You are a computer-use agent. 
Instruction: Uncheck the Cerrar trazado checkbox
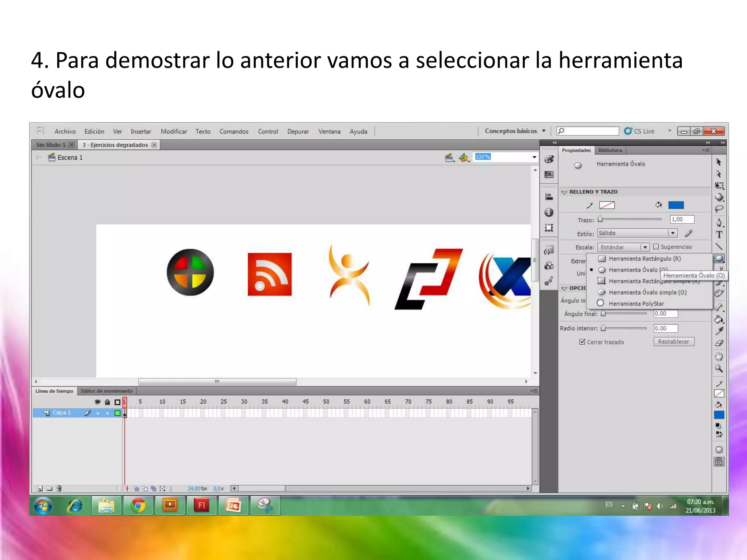coord(582,342)
